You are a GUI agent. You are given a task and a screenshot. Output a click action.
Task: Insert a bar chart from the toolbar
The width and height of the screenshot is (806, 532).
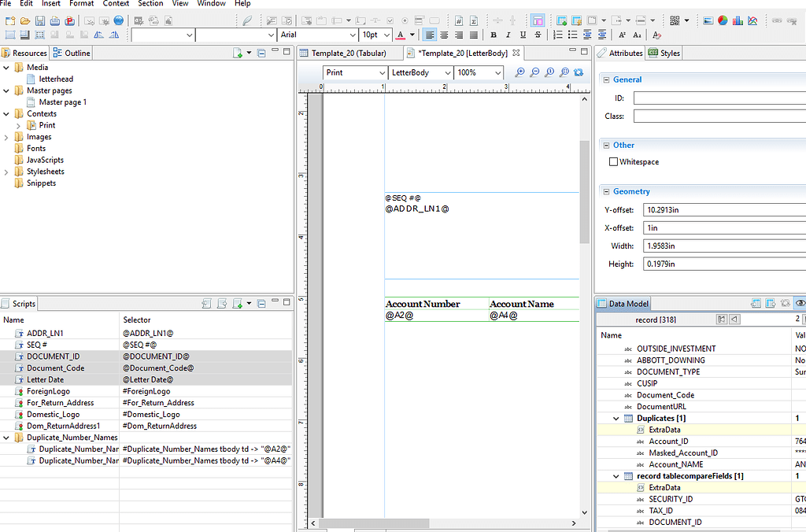(738, 20)
